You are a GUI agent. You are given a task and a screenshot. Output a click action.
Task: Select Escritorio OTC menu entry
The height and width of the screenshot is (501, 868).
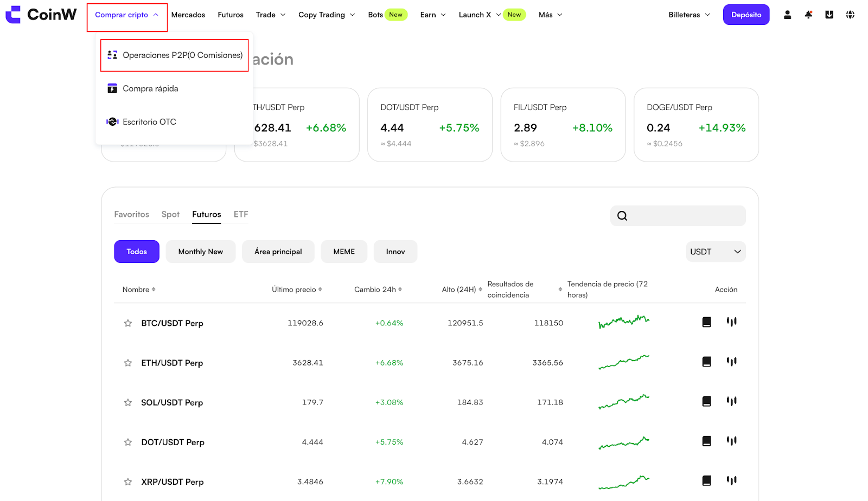pyautogui.click(x=175, y=122)
